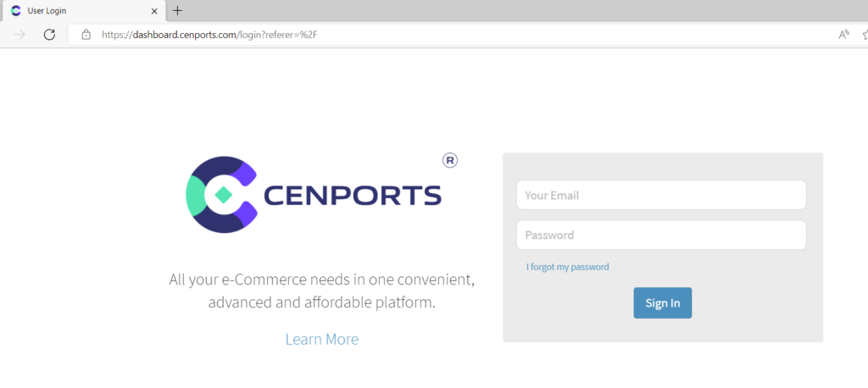
Task: Click the Cenports circular C logo
Action: 220,195
